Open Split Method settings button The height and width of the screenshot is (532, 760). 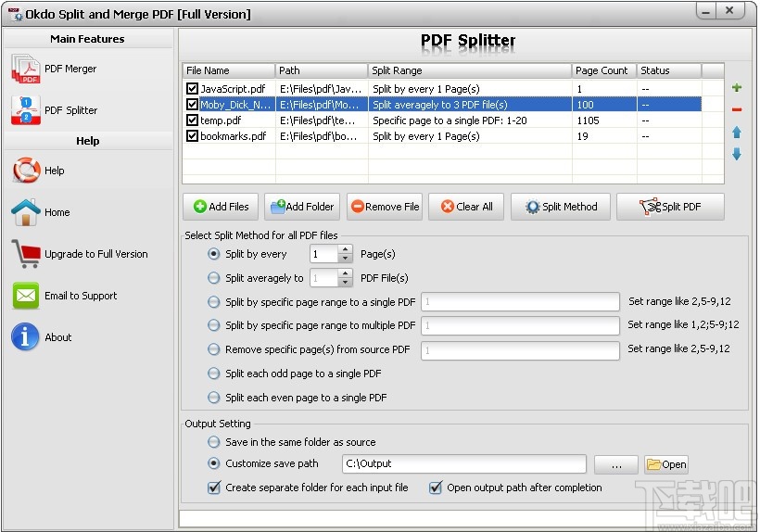point(561,207)
